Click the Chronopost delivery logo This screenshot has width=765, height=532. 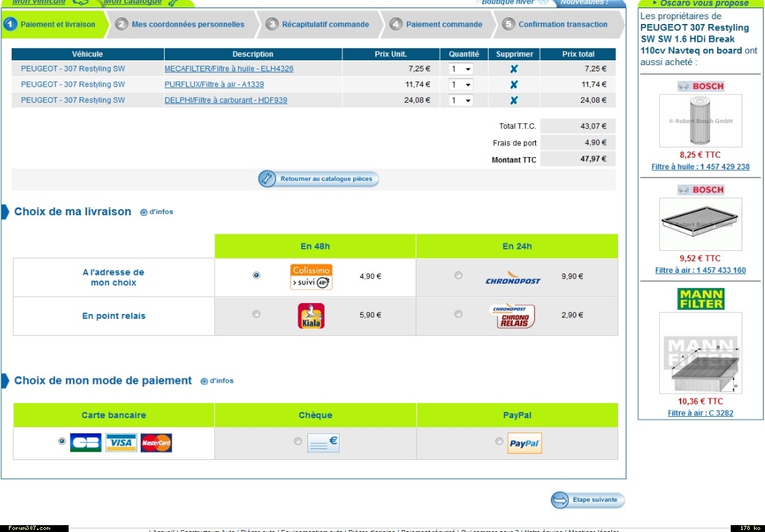pos(513,277)
